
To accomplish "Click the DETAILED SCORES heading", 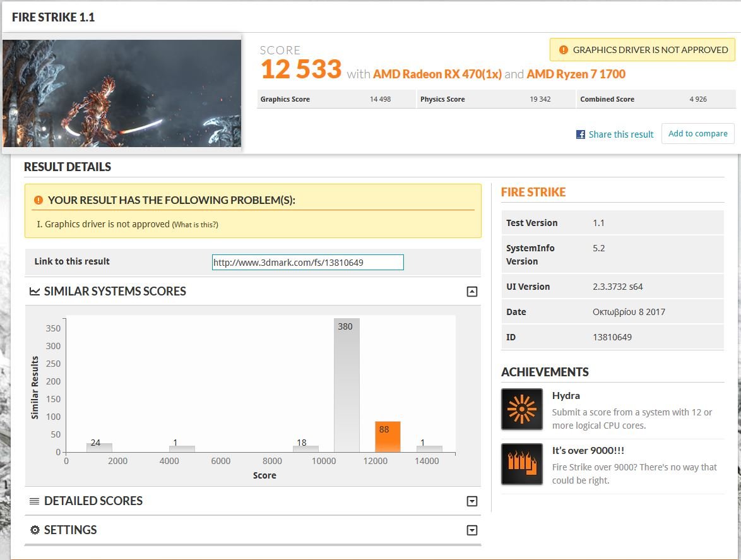I will coord(93,501).
